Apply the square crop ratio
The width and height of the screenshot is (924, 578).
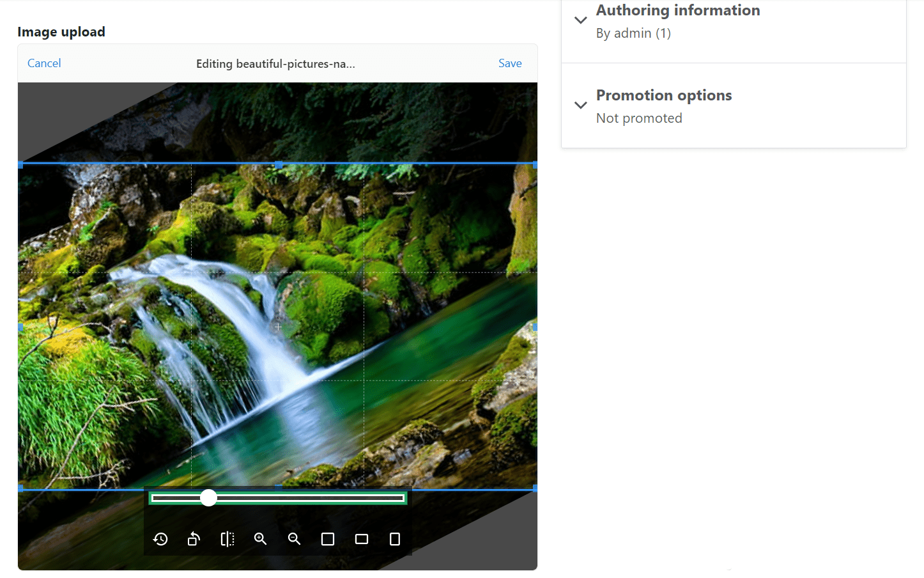click(327, 539)
